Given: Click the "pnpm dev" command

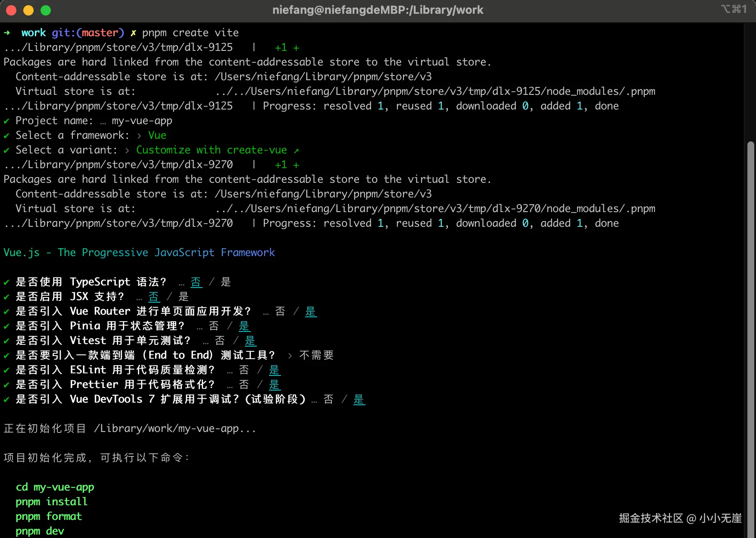Looking at the screenshot, I should [40, 531].
